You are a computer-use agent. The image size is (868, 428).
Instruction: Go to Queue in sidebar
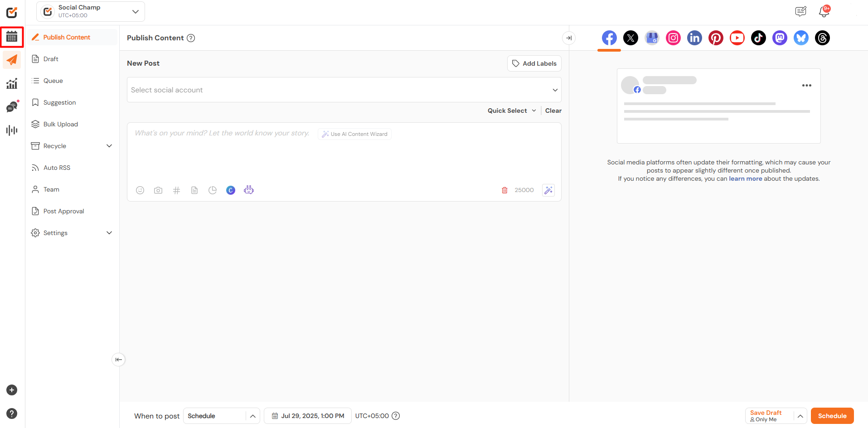[72, 81]
